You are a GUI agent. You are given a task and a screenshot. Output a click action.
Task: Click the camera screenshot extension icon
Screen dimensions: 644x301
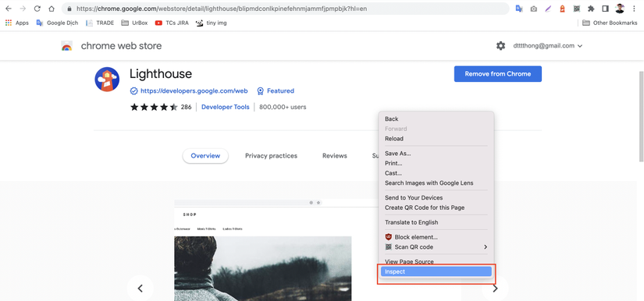[533, 9]
